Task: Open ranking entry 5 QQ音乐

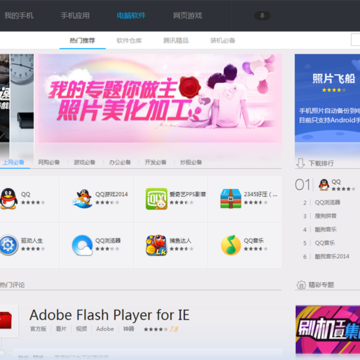Action: (325, 243)
